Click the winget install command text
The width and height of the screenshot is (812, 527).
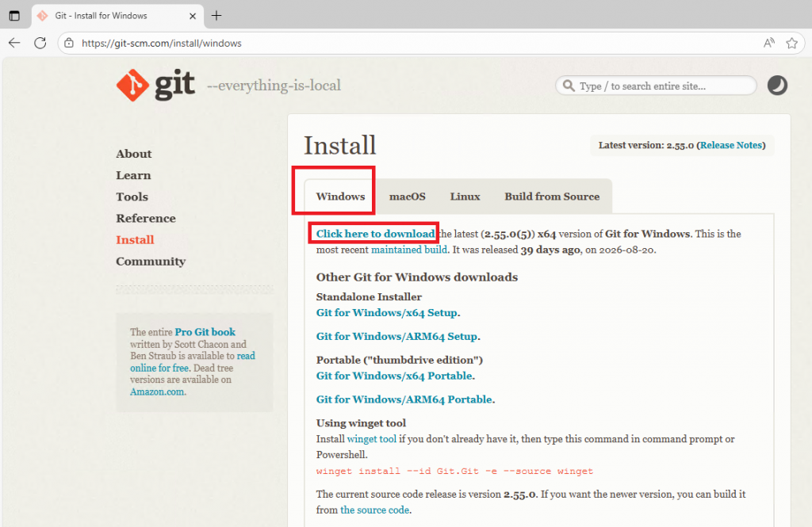pyautogui.click(x=454, y=471)
